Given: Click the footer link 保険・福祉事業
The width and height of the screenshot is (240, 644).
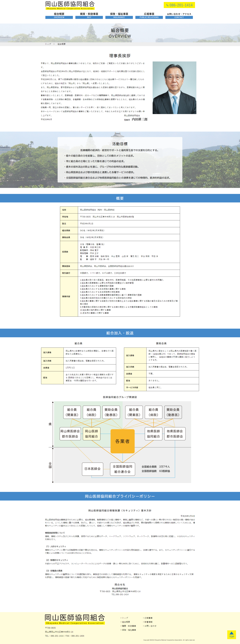Looking at the screenshot, I should pos(128,630).
